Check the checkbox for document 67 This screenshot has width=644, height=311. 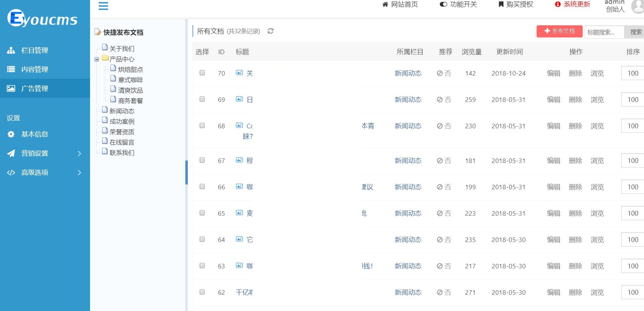(202, 160)
